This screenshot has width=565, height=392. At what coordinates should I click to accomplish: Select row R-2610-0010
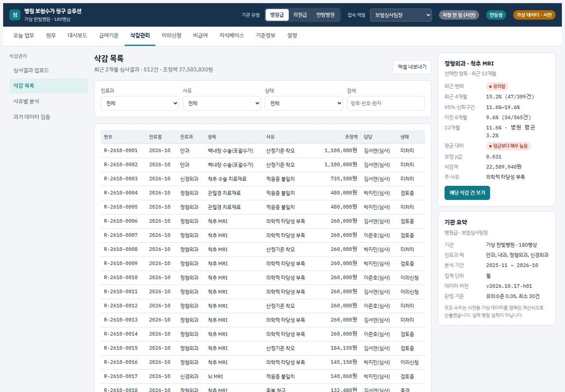tap(263, 277)
